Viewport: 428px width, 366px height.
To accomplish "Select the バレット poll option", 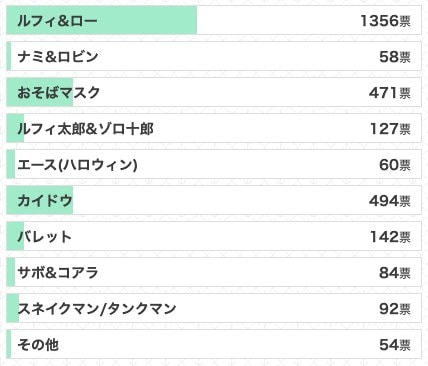I will pos(214,236).
